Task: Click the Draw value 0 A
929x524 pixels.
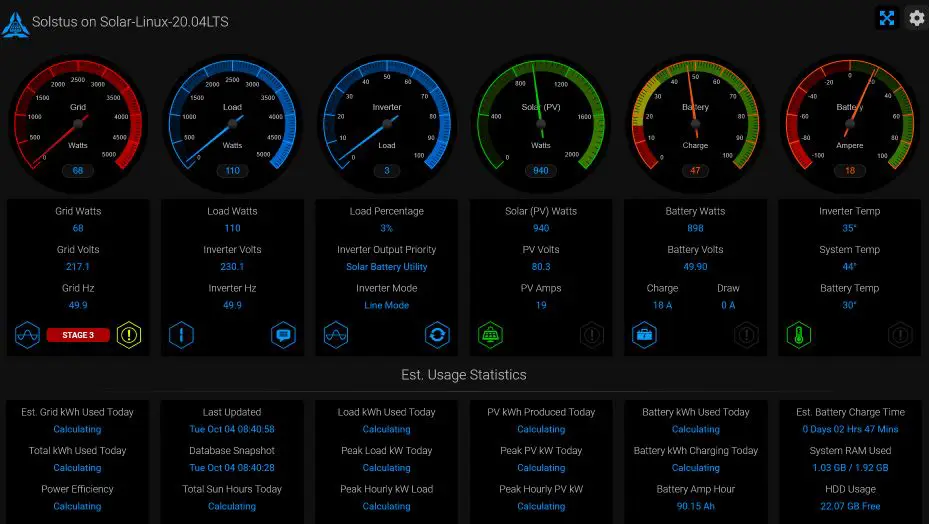Action: coord(728,305)
